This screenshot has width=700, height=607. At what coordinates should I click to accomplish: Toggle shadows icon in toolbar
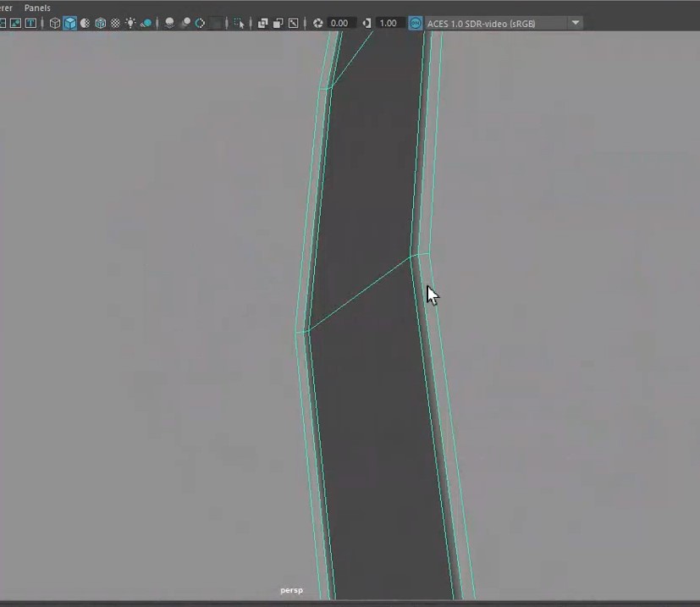[x=146, y=23]
